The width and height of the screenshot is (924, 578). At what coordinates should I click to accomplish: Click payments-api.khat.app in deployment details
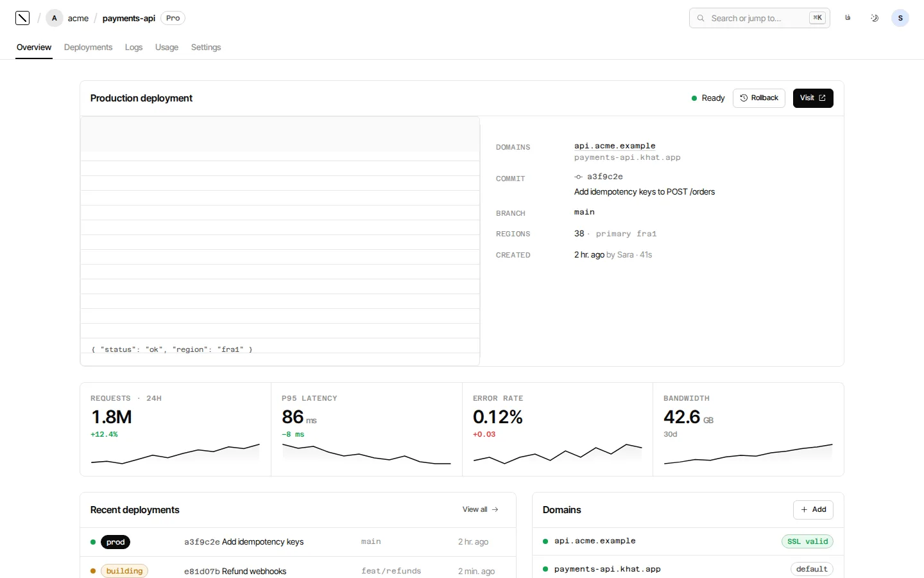628,157
